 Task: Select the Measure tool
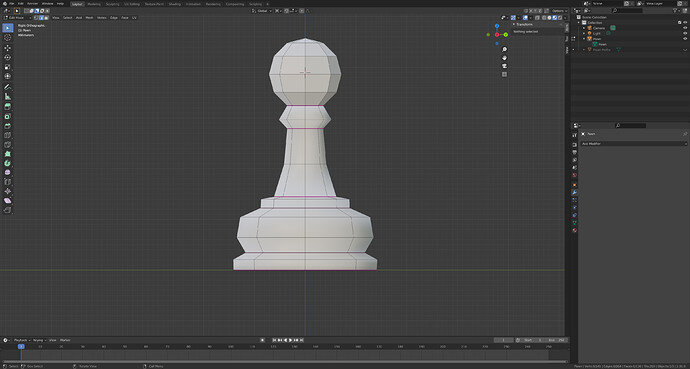tap(7, 96)
